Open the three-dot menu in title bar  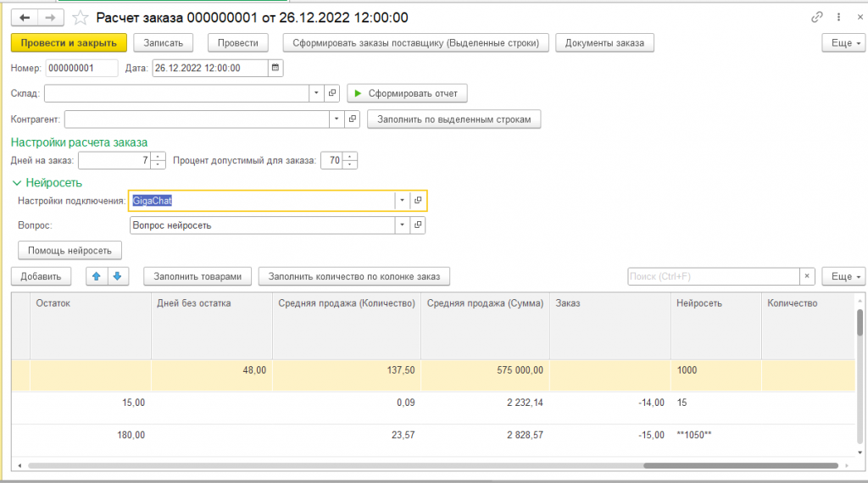click(838, 17)
